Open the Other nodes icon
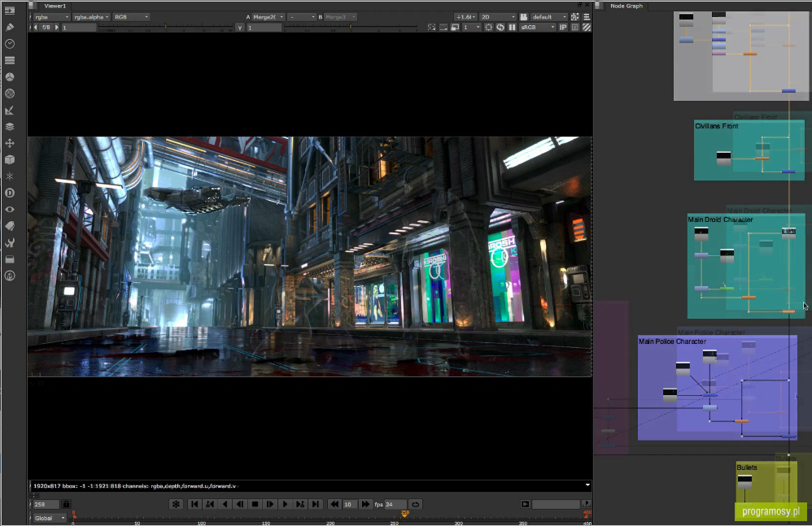The height and width of the screenshot is (526, 812). [9, 259]
